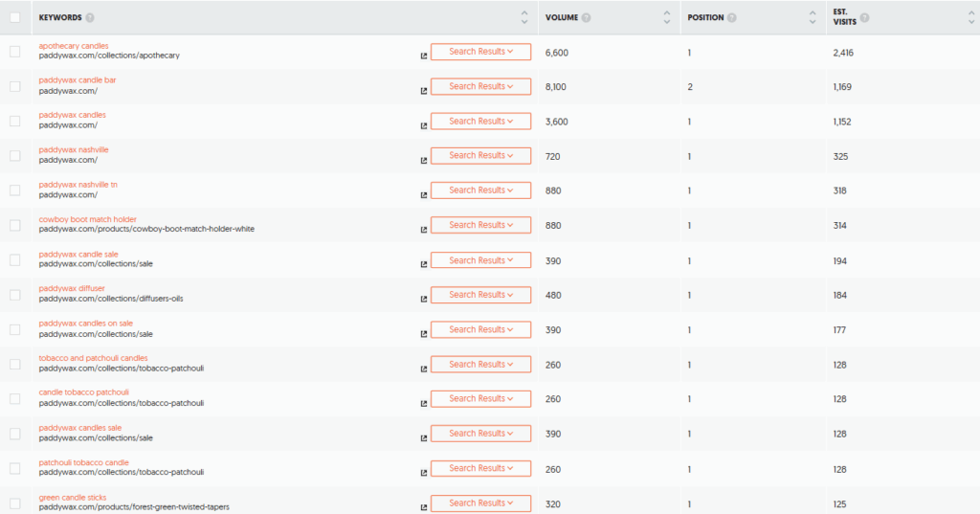Open the green candle sticks keyword link
The image size is (980, 514).
(73, 498)
